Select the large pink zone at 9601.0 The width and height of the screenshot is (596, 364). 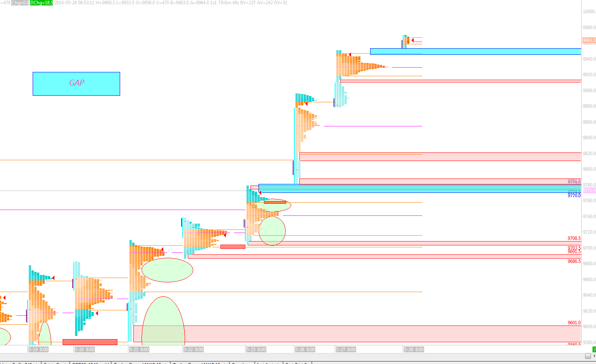pyautogui.click(x=357, y=334)
